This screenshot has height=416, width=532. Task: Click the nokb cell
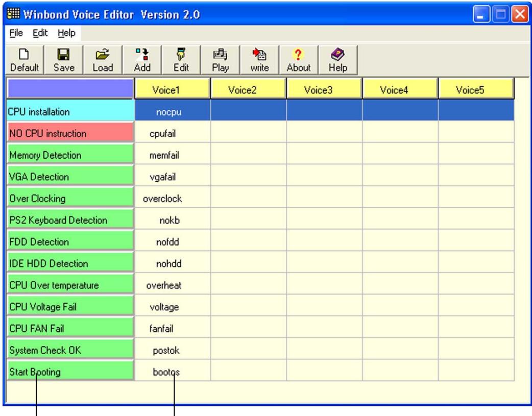(x=173, y=219)
